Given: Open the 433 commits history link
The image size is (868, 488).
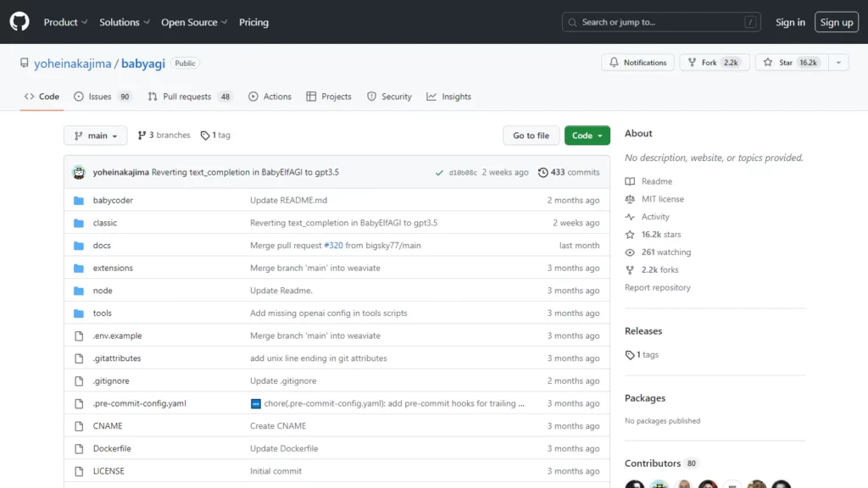Looking at the screenshot, I should pos(569,173).
